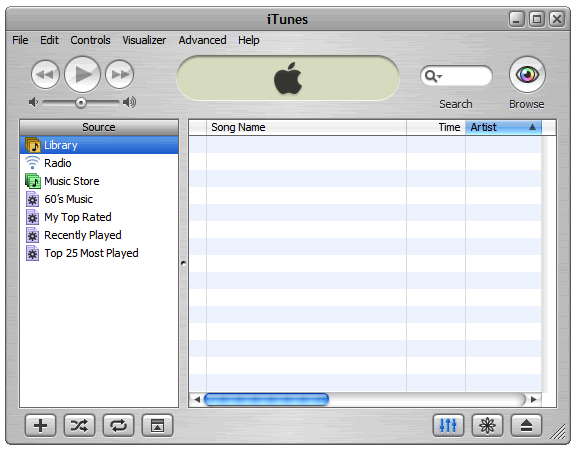
Task: Click the horizontal scrollbar thumb
Action: 266,399
